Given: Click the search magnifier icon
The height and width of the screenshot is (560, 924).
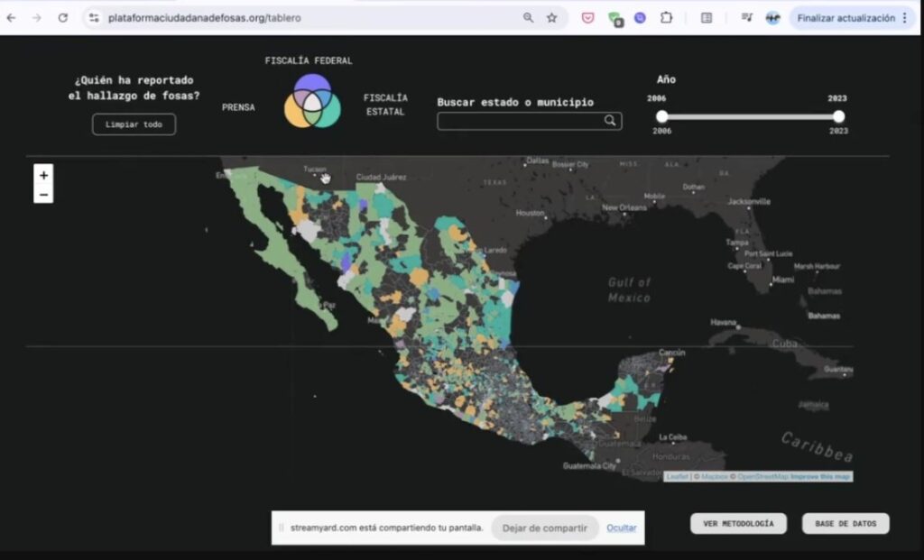Looking at the screenshot, I should (610, 121).
